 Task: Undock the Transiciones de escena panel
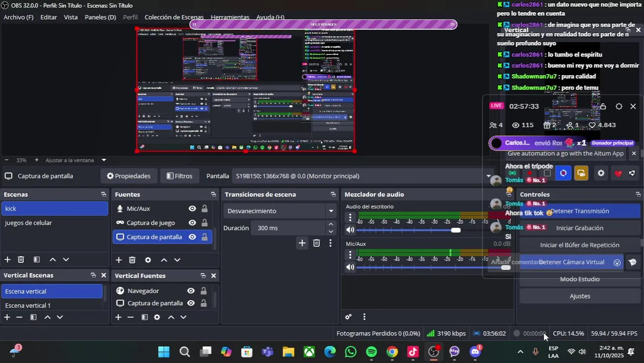[333, 194]
